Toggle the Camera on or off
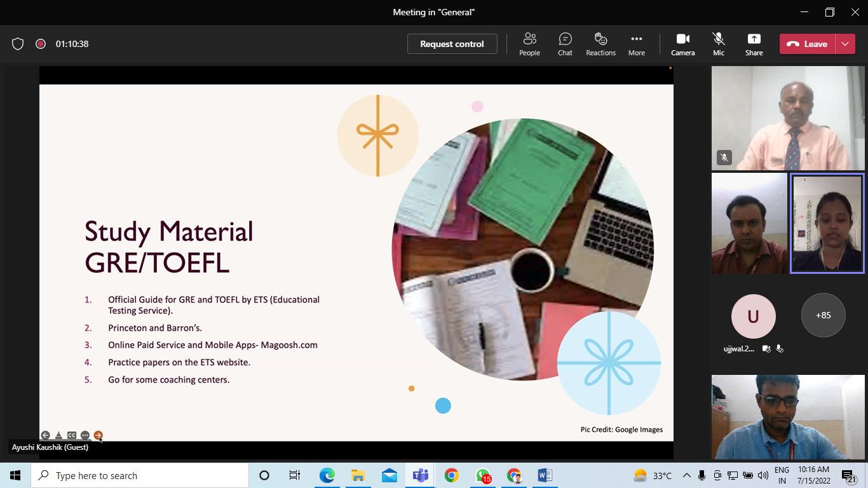This screenshot has width=868, height=488. 682,44
